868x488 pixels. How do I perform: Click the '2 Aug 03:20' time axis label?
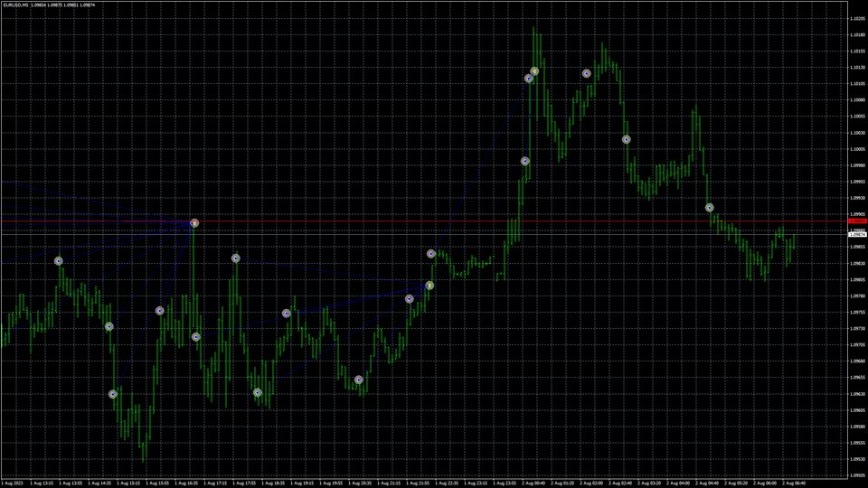[x=649, y=483]
